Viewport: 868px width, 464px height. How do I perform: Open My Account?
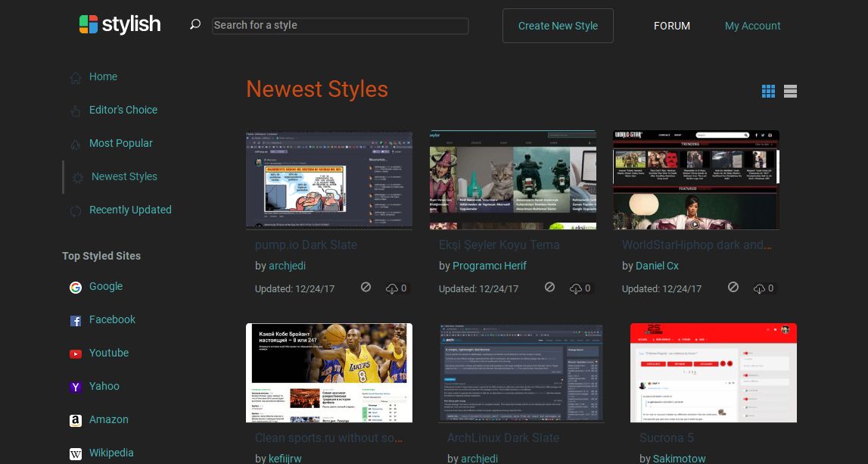tap(752, 26)
